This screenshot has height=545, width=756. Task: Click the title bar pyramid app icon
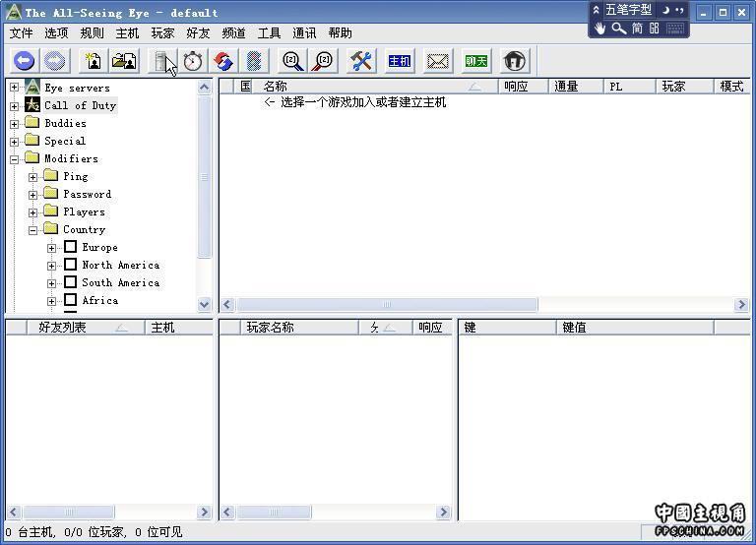[x=13, y=12]
